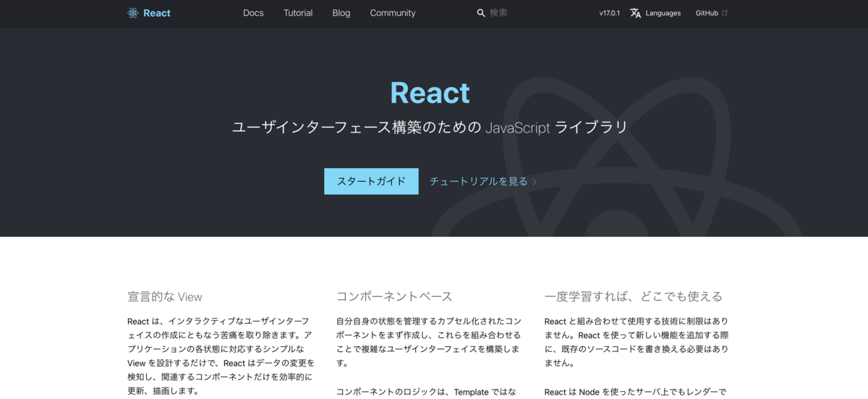Open the Docs menu item

point(253,13)
